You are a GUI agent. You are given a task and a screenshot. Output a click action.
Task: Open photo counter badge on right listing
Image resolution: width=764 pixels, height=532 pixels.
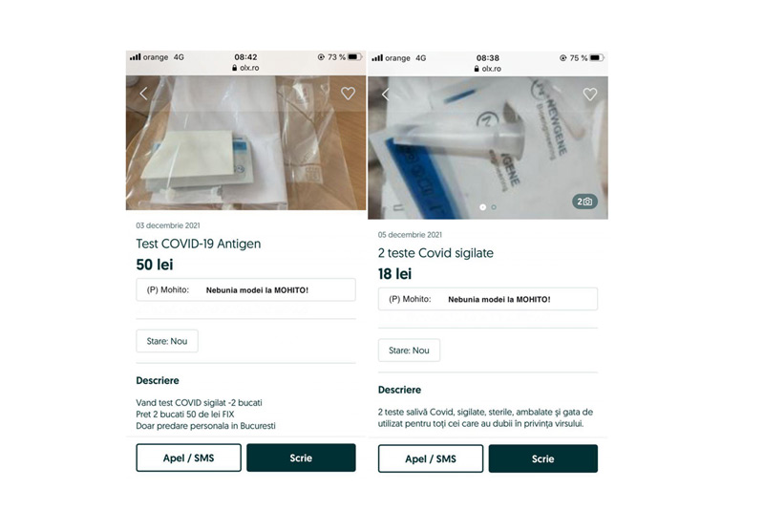point(584,202)
